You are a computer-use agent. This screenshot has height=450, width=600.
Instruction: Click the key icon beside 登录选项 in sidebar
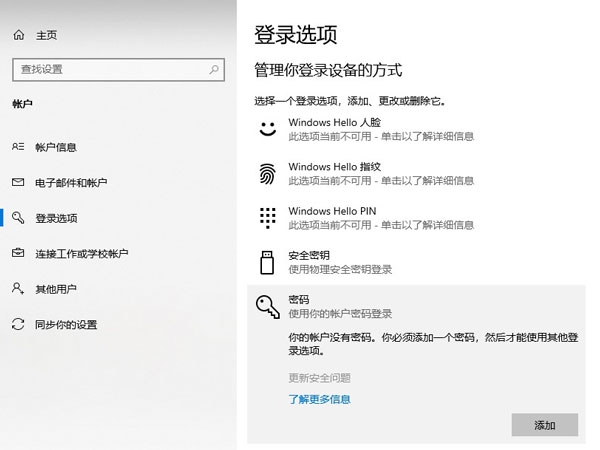tap(17, 218)
